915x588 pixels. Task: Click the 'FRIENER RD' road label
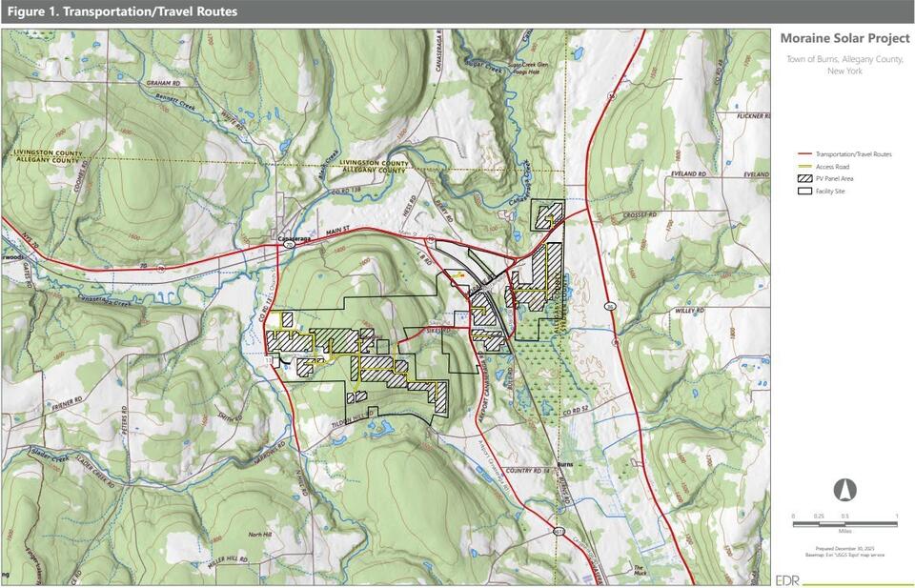click(x=66, y=404)
